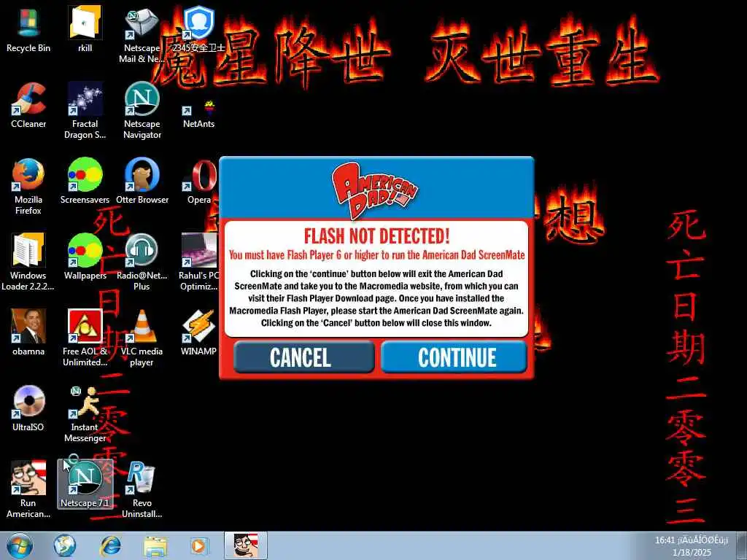Select the Netscape 7.1 desktop icon

tap(85, 484)
